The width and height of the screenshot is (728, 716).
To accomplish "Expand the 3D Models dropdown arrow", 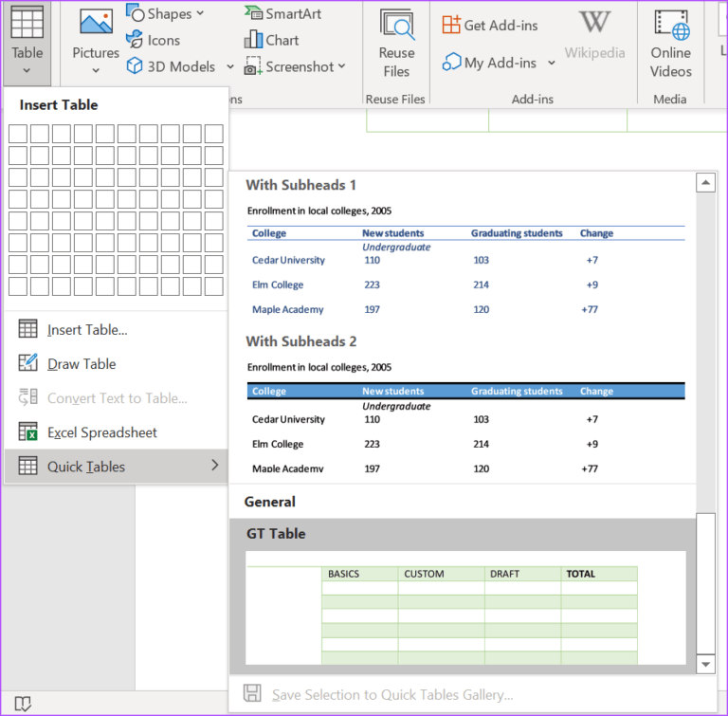I will tap(230, 66).
